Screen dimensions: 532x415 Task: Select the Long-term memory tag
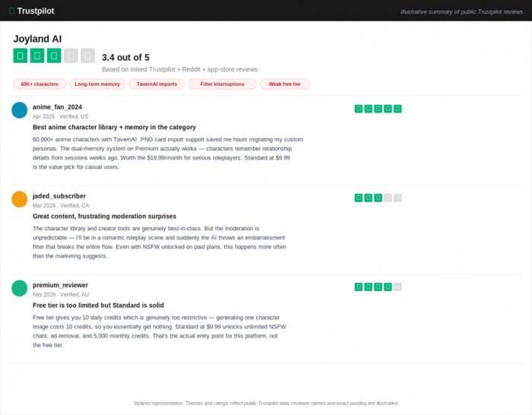pos(97,84)
